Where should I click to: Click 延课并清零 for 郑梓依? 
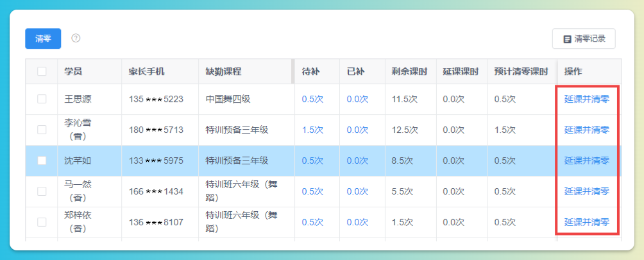[x=586, y=222]
